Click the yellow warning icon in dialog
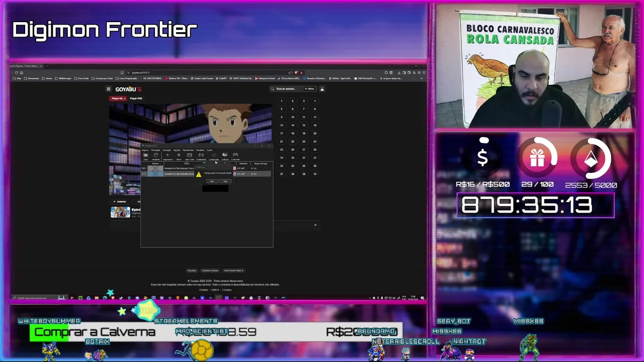644x362 pixels. pyautogui.click(x=199, y=174)
